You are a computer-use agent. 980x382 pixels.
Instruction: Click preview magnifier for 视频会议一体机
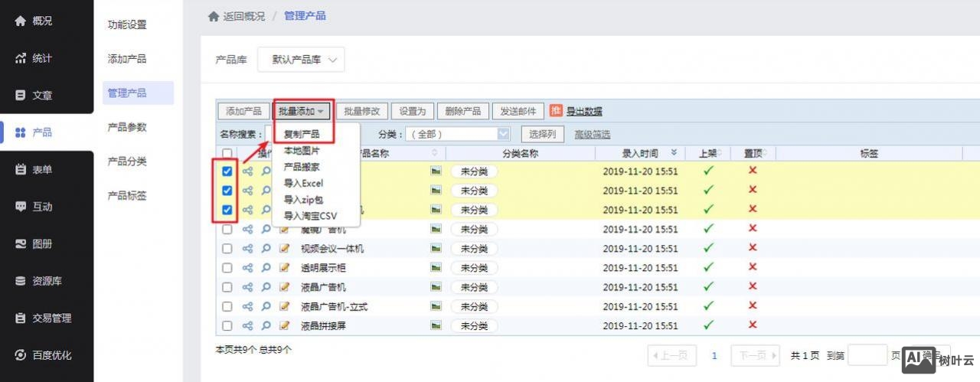coord(266,248)
